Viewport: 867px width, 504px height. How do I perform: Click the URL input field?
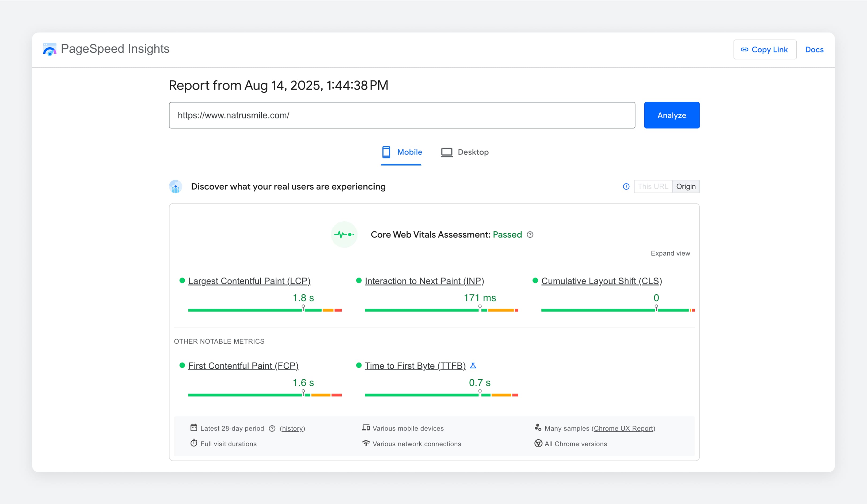pos(402,115)
